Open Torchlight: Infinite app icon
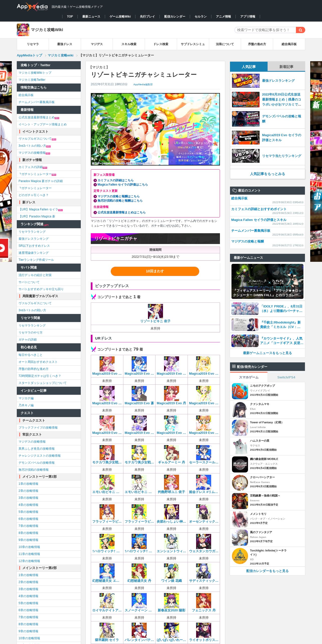The image size is (322, 644). (x=240, y=556)
